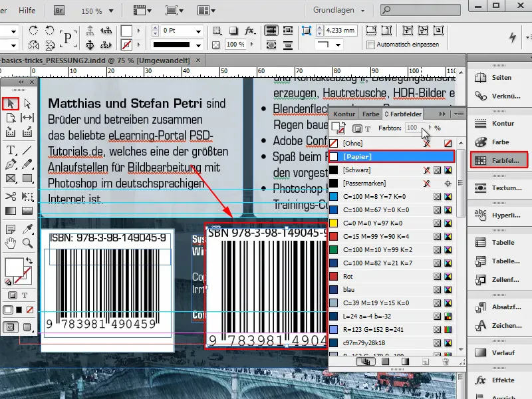Select the Scissors tool
The width and height of the screenshot is (532, 399).
(x=11, y=196)
